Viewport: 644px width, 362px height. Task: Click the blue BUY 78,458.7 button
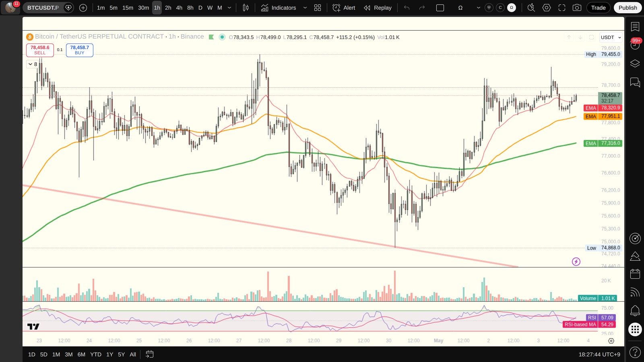[80, 50]
